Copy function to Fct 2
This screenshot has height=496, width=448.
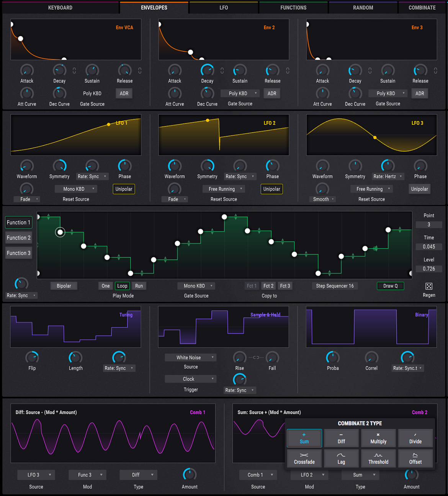coord(268,286)
